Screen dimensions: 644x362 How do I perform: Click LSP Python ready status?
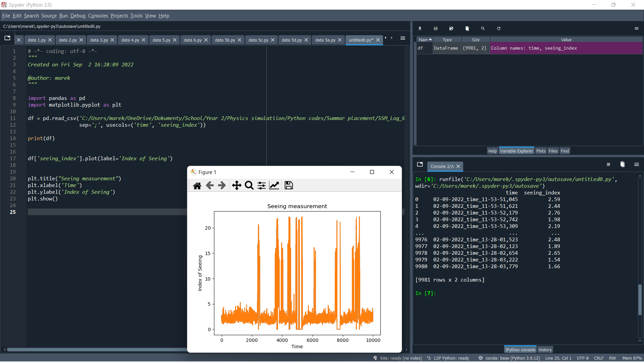448,358
